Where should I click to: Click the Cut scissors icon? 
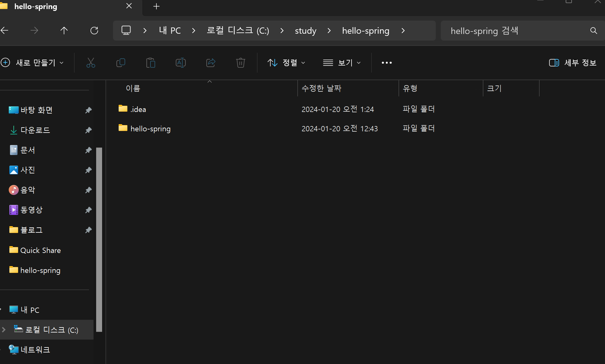(x=91, y=63)
